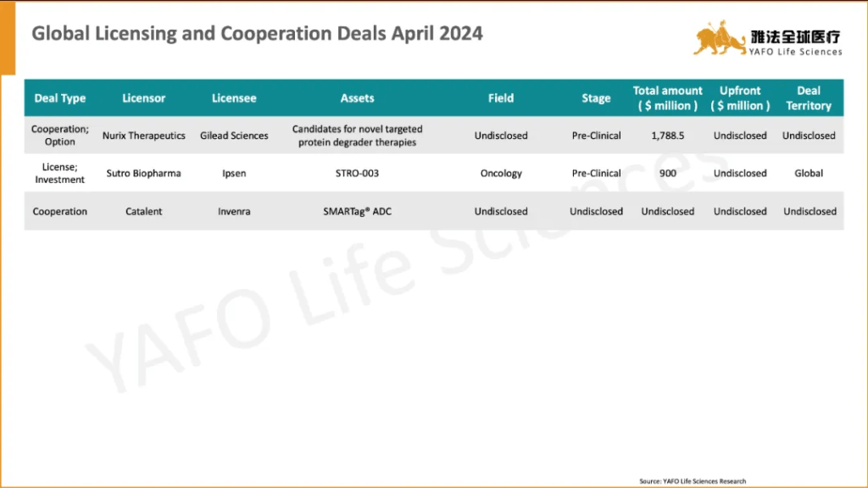Click the Nurix Therapeutics licensor cell
Screen dimensions: 868x488
[144, 136]
